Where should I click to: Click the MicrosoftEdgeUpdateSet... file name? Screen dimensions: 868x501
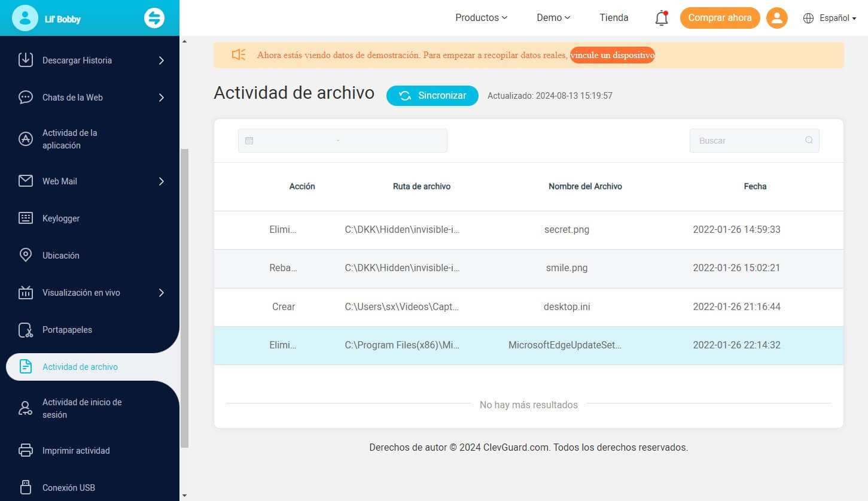pyautogui.click(x=565, y=345)
